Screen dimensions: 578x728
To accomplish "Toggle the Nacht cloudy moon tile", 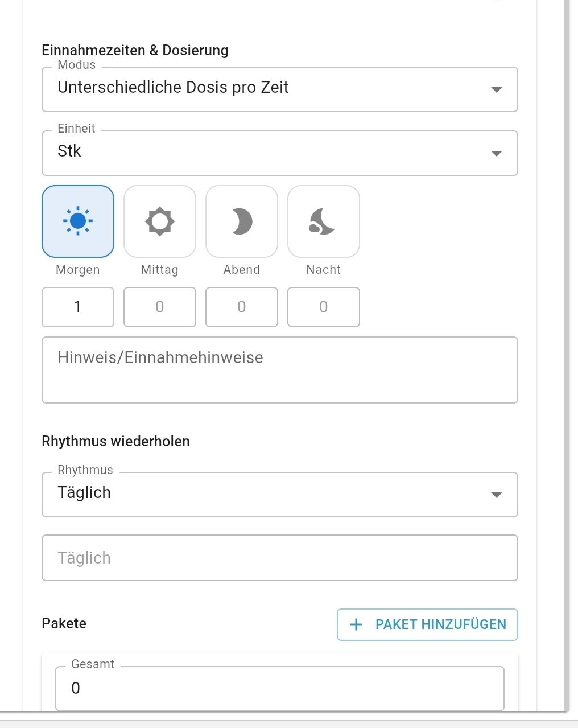I will click(324, 221).
